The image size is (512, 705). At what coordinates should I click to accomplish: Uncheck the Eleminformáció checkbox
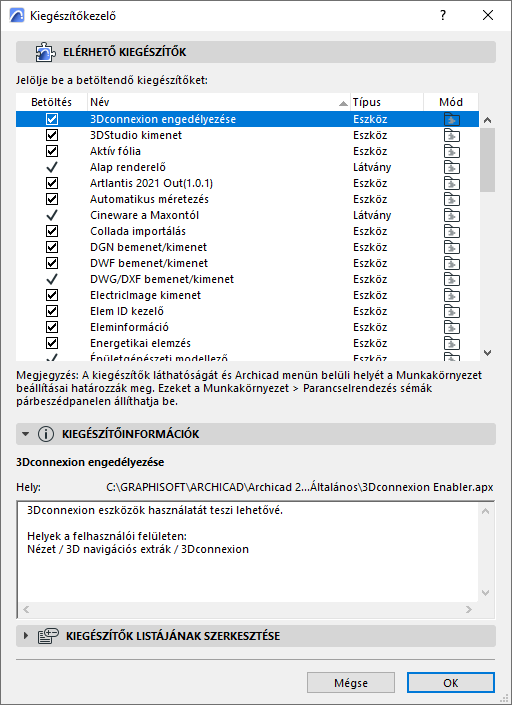(52, 327)
